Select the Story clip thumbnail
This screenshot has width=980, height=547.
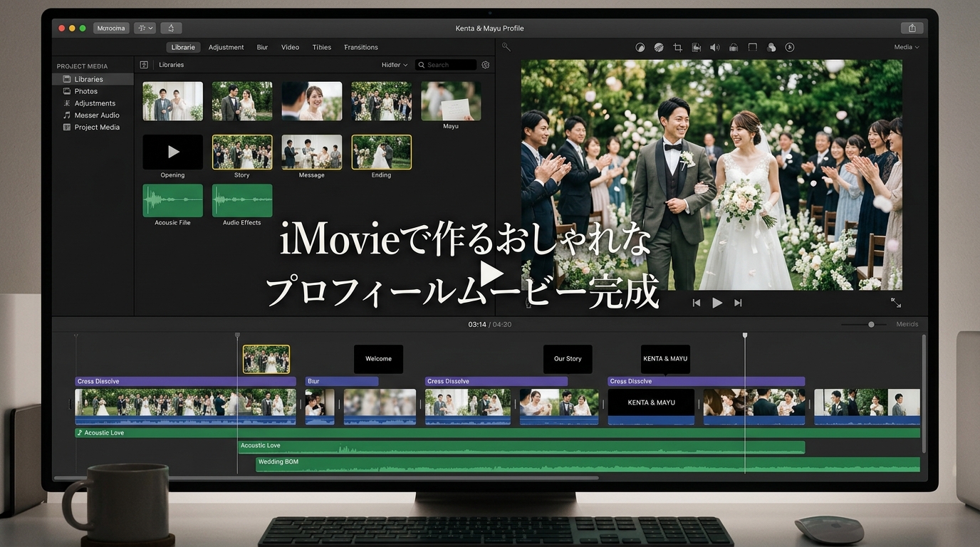[242, 152]
